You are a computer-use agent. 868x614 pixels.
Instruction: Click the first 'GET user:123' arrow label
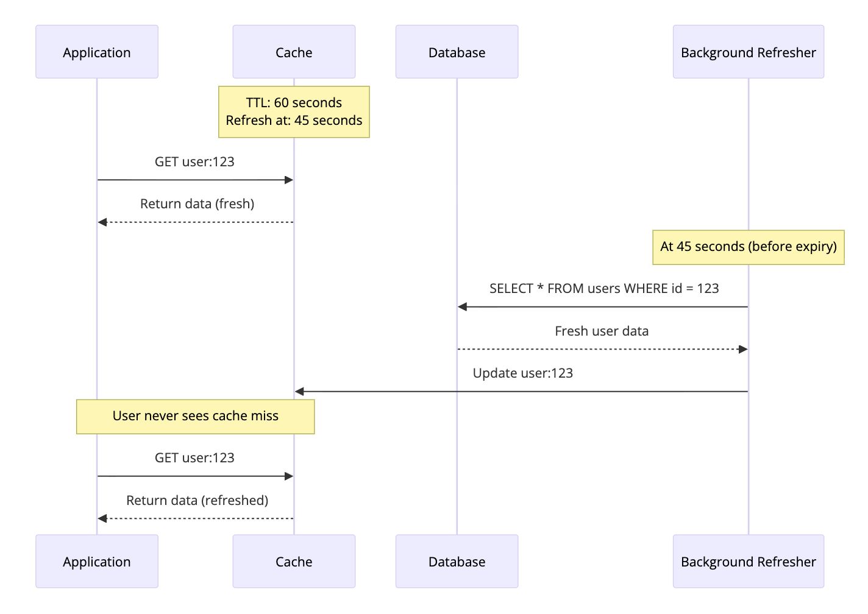point(194,161)
